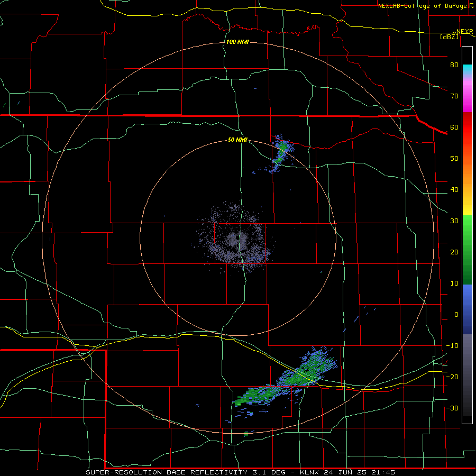Screen dimensions: 476x476
Task: Click the '-20' value on dBZ scale
Action: [x=452, y=377]
